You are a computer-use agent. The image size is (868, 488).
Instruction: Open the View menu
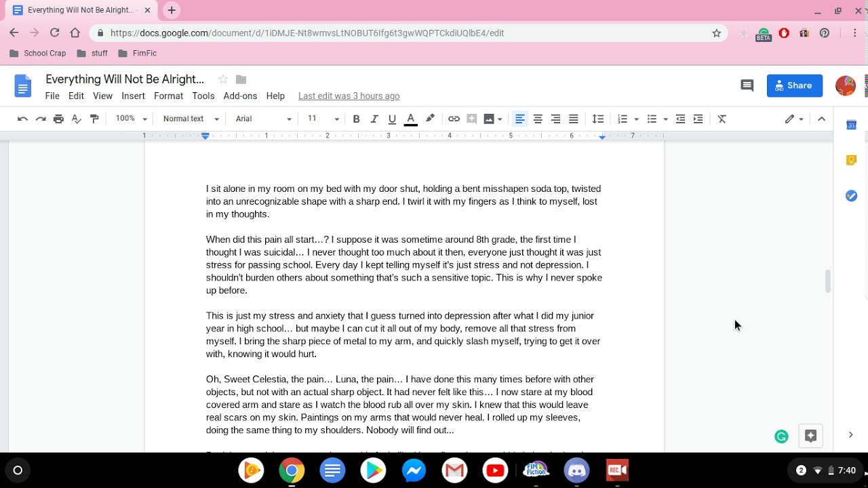click(102, 96)
